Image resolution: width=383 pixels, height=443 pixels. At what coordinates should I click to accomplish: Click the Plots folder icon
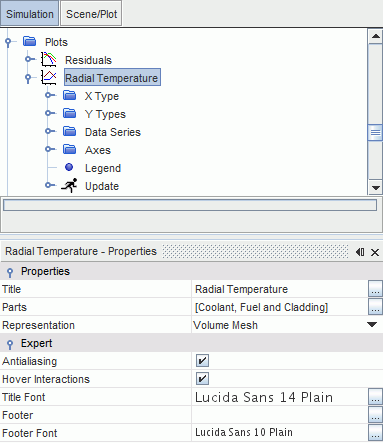click(x=30, y=41)
